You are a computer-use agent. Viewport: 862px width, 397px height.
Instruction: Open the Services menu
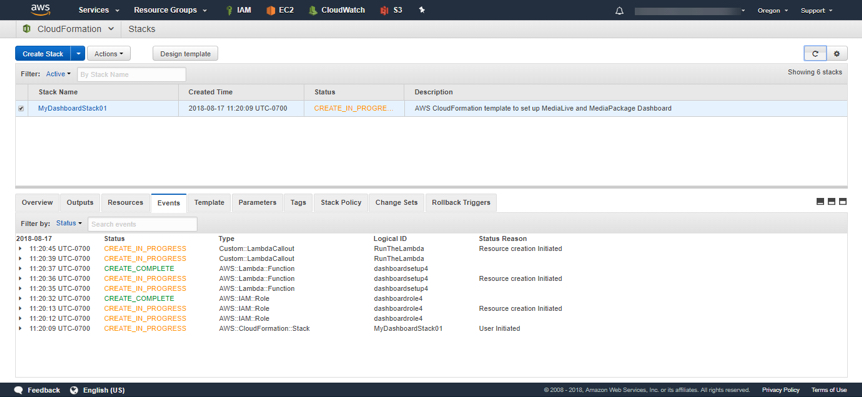click(x=99, y=10)
